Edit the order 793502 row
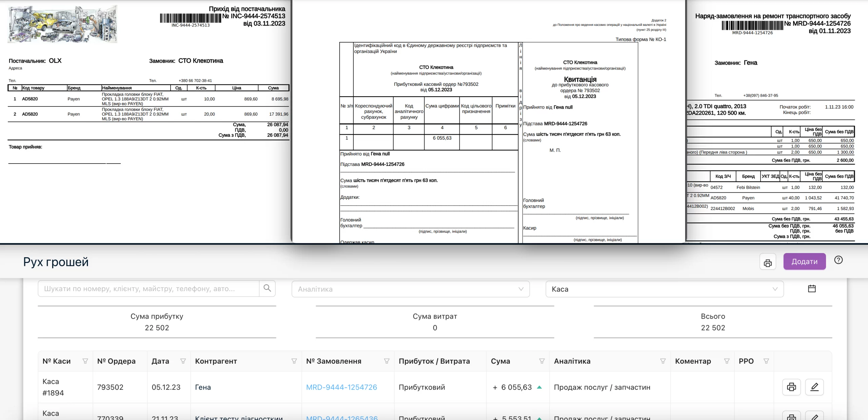Screen dimensions: 868x420 coord(814,387)
